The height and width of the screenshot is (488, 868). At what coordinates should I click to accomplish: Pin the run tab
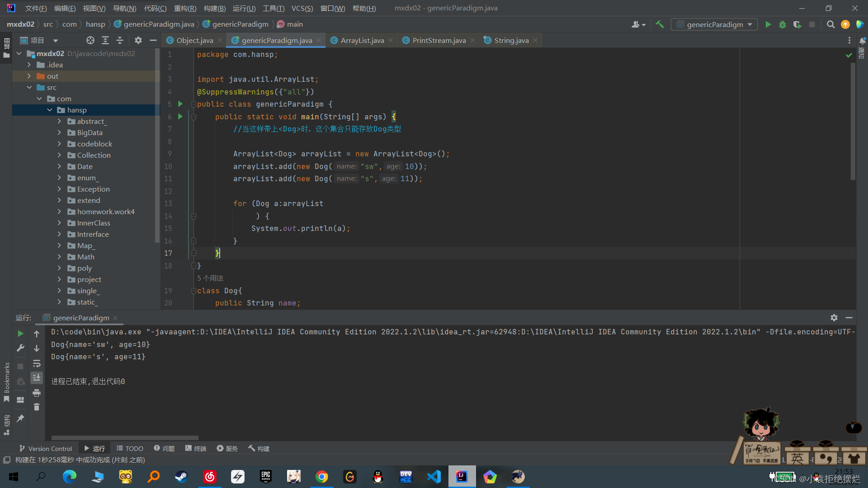[x=20, y=418]
